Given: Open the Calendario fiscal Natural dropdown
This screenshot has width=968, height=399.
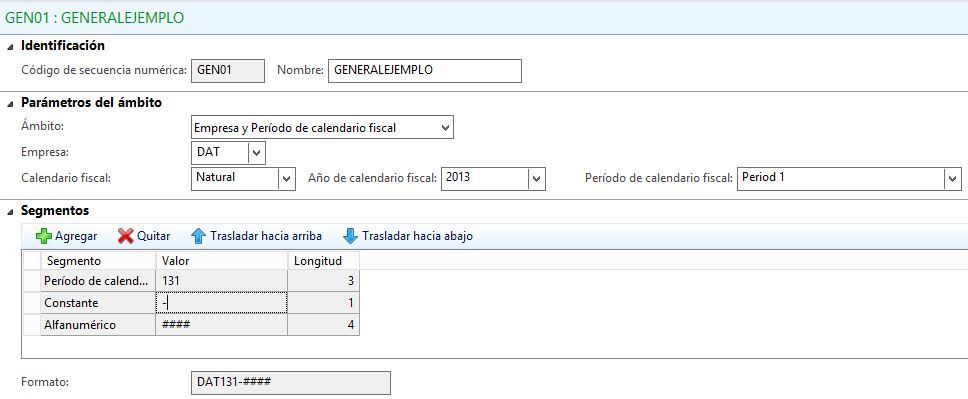Looking at the screenshot, I should pos(286,178).
